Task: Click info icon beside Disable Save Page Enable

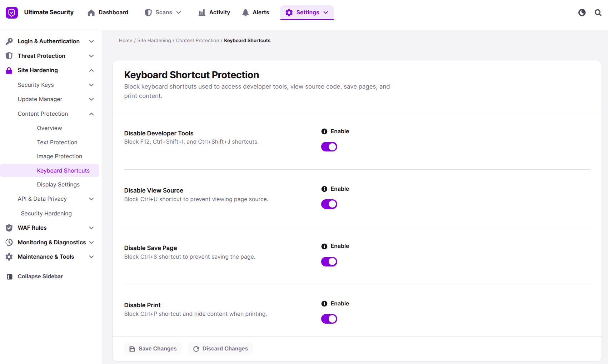Action: [324, 246]
